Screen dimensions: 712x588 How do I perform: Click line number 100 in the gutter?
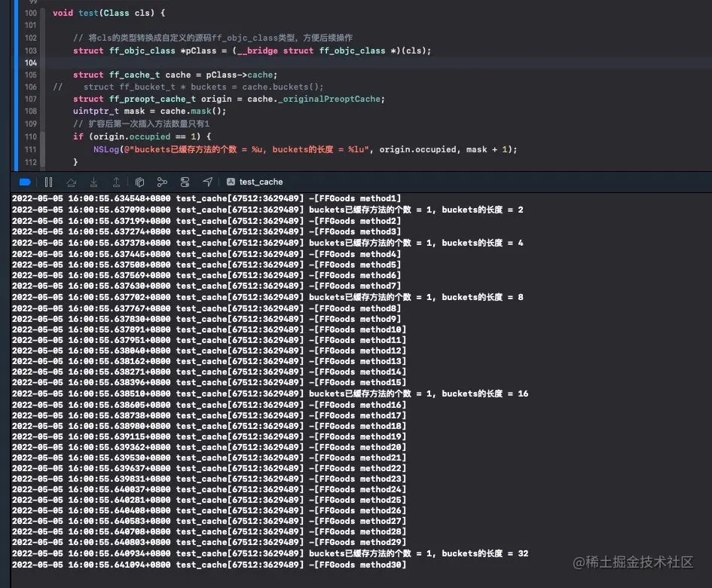(x=30, y=13)
